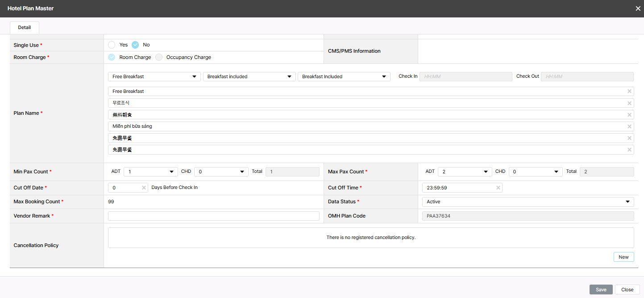
Task: Clear the last Chinese plan name field
Action: click(x=629, y=150)
